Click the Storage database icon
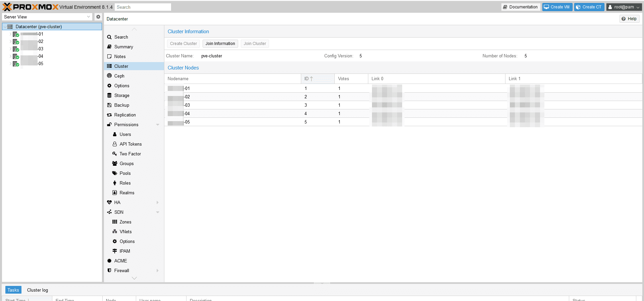Viewport: 644px width, 301px height. click(109, 96)
